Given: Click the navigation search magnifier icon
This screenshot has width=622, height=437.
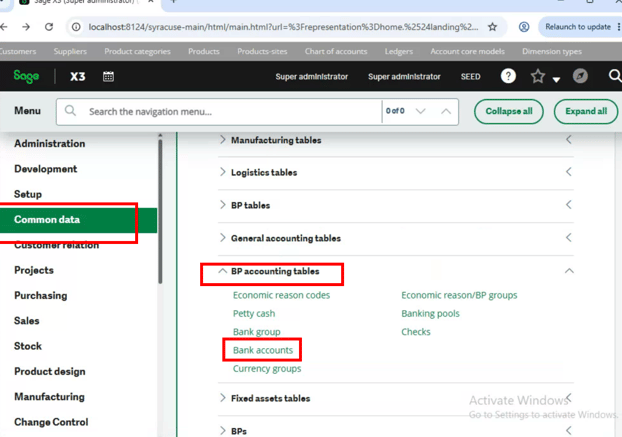Looking at the screenshot, I should [70, 111].
